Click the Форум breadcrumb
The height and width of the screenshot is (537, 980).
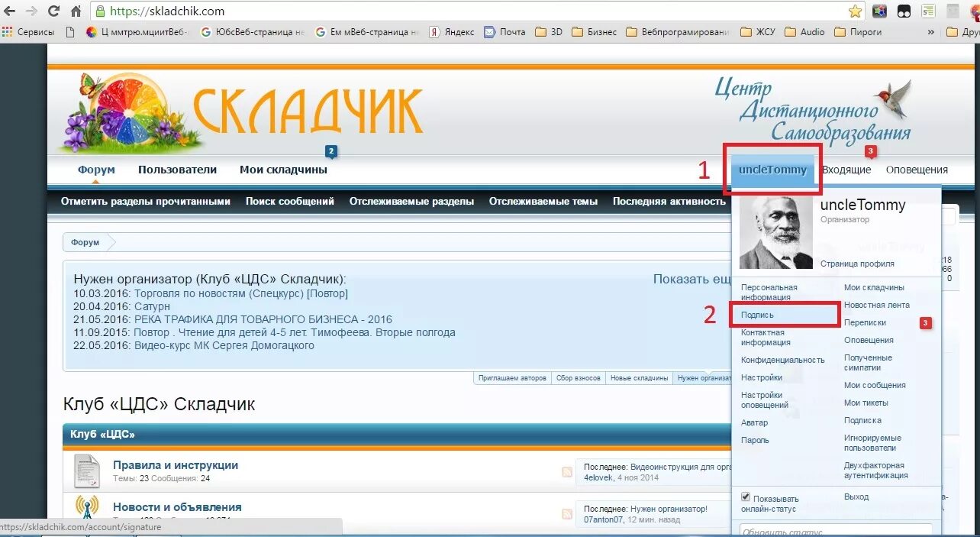tap(85, 242)
